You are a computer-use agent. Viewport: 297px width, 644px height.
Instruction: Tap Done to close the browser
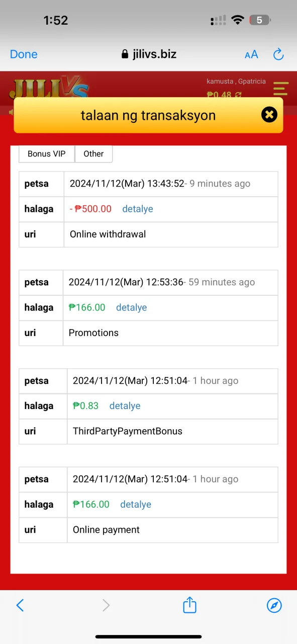click(24, 54)
